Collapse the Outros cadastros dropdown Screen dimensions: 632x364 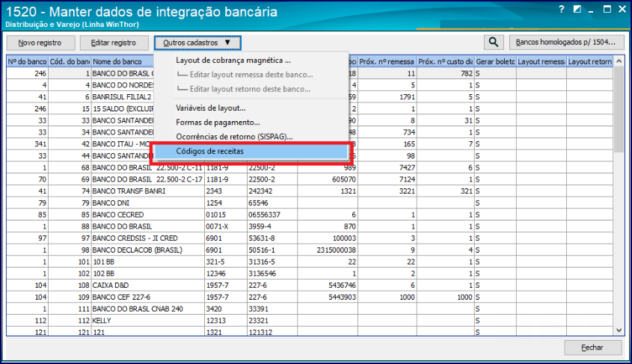197,43
